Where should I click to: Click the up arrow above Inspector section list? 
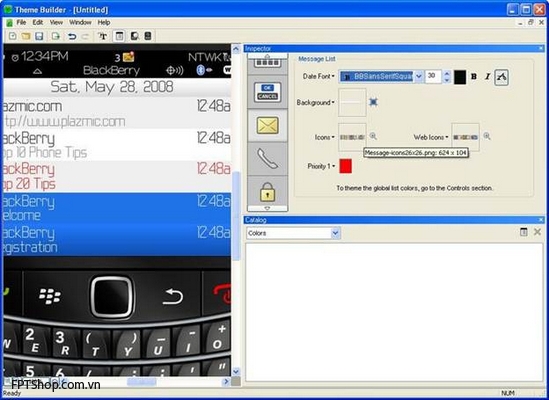point(267,56)
